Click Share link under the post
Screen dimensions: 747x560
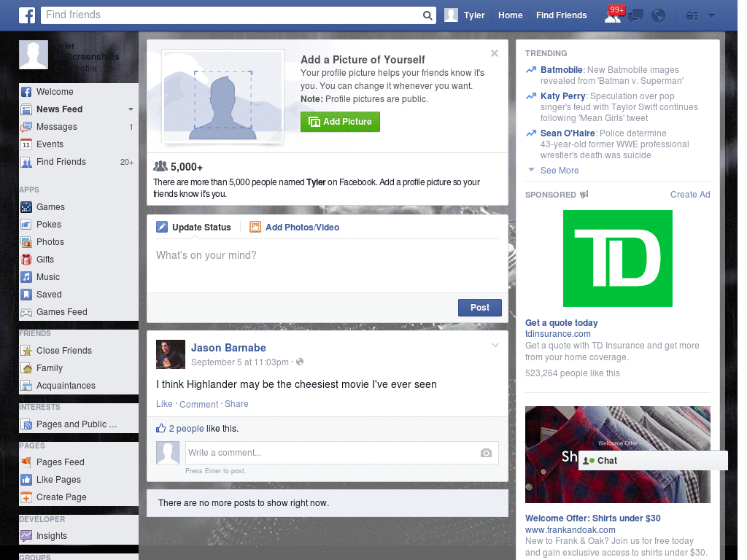[236, 404]
